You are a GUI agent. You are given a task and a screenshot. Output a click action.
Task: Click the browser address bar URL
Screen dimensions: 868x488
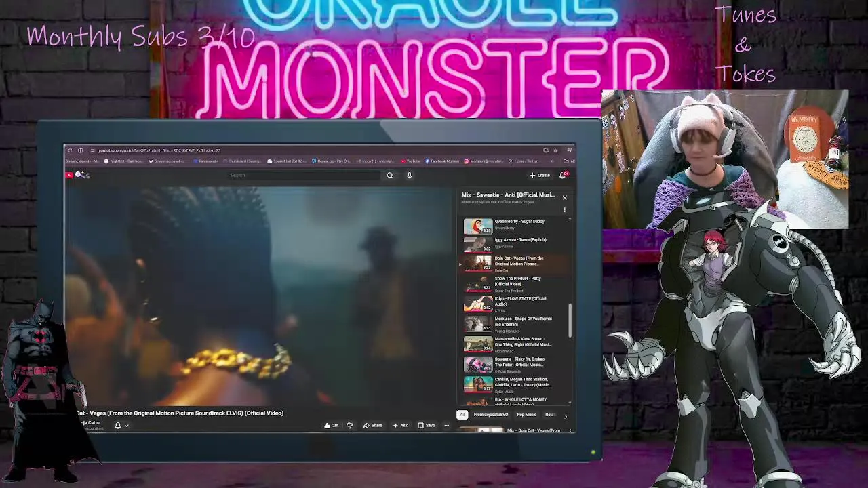[159, 150]
